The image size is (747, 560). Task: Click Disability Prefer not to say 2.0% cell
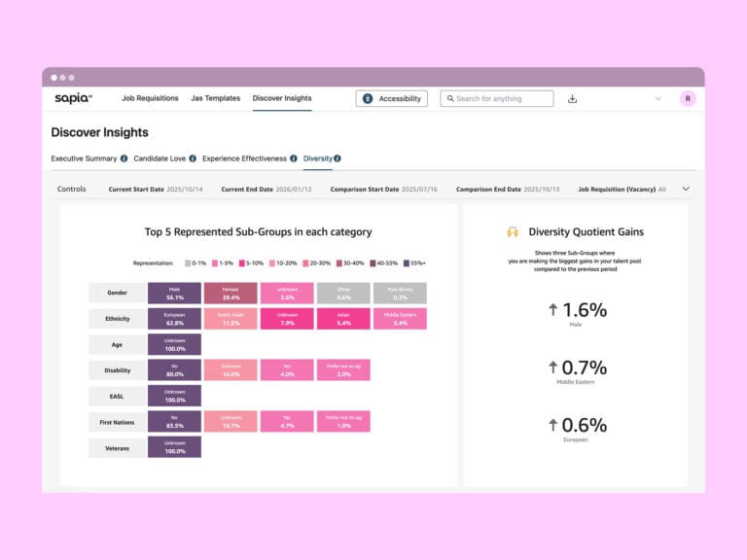[343, 370]
